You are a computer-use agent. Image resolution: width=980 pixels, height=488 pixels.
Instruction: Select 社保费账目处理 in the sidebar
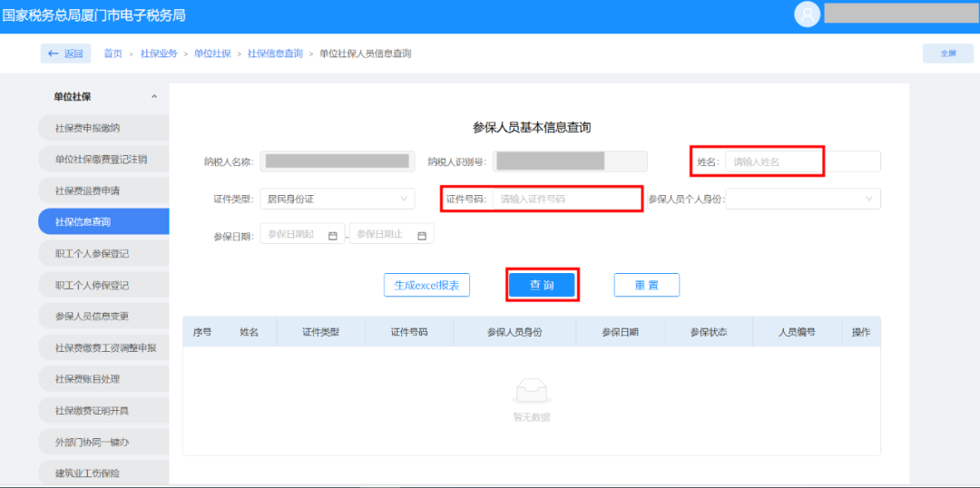click(x=103, y=378)
